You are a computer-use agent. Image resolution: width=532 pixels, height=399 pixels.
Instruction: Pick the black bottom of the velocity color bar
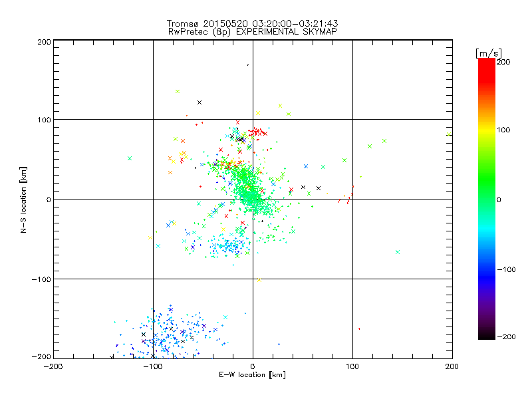tap(487, 334)
